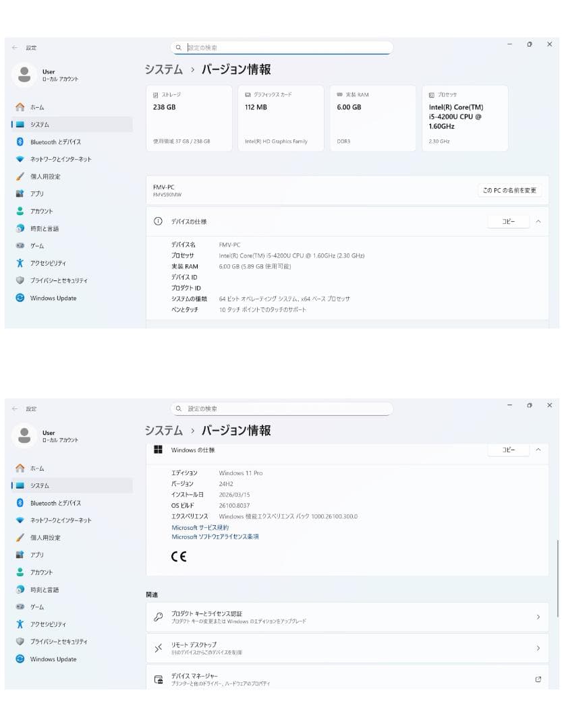Open プライバシーとセキュリティ in the デバイスの仕様 window
564x728 pixels.
(x=72, y=280)
